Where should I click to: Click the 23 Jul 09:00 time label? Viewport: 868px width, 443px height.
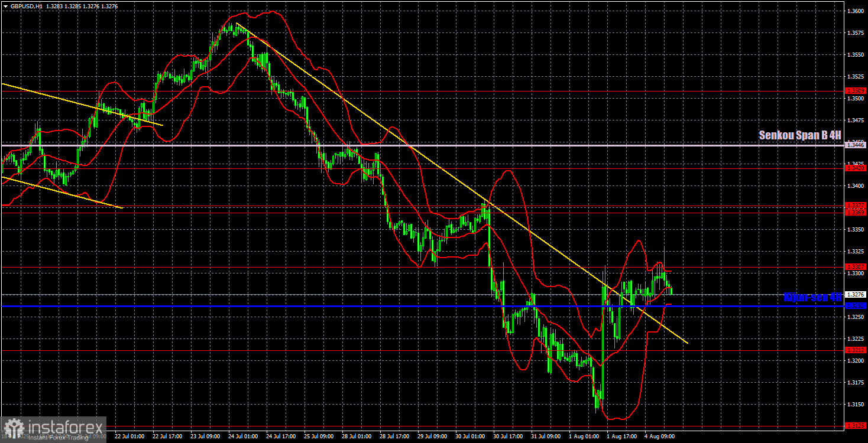coord(205,437)
